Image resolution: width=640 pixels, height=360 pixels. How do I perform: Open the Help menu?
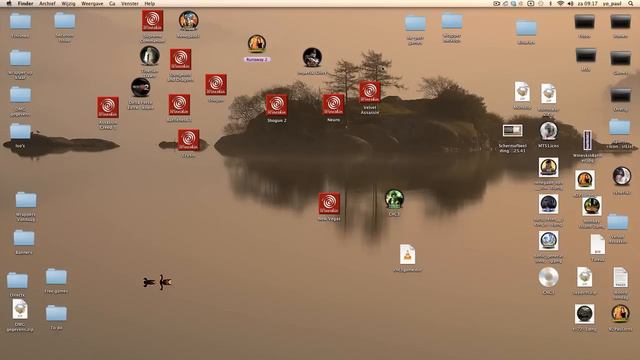tap(149, 3)
